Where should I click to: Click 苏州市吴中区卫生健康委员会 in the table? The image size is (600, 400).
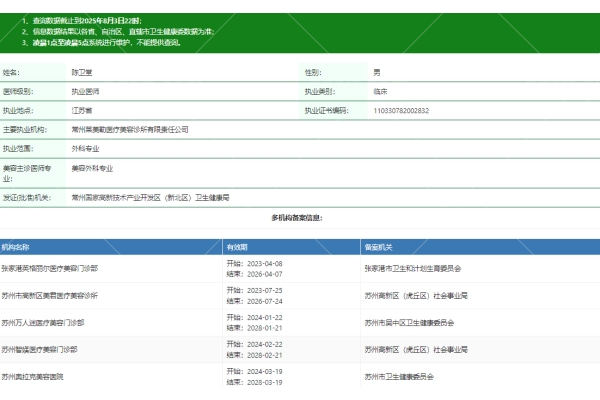[409, 323]
